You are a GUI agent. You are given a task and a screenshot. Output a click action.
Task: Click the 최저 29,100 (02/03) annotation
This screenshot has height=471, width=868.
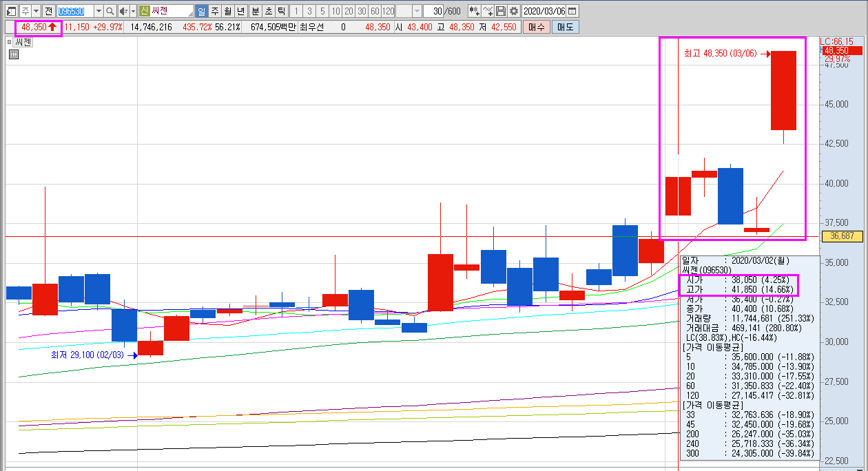[x=87, y=355]
